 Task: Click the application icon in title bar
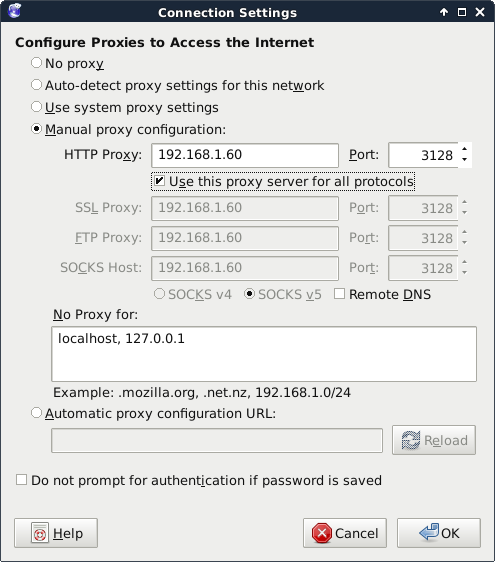point(14,11)
